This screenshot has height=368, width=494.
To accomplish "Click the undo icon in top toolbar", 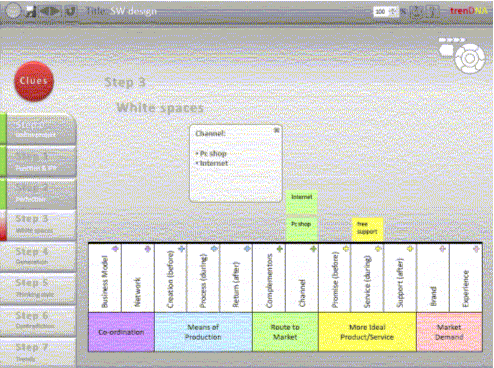I will pos(70,11).
